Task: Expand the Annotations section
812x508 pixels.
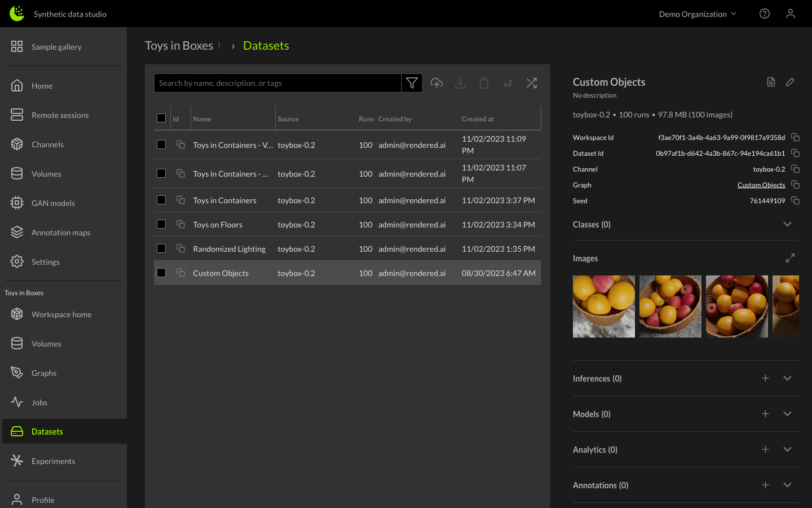Action: coord(787,485)
